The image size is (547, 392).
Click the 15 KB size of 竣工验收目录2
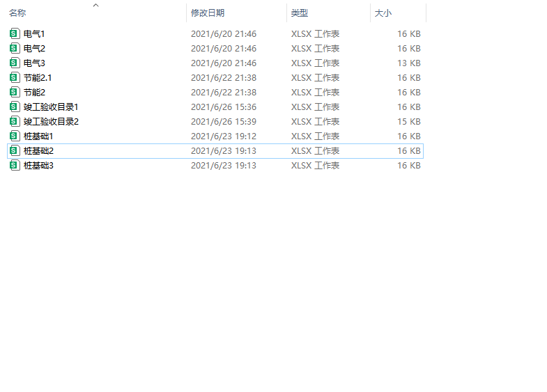point(408,121)
